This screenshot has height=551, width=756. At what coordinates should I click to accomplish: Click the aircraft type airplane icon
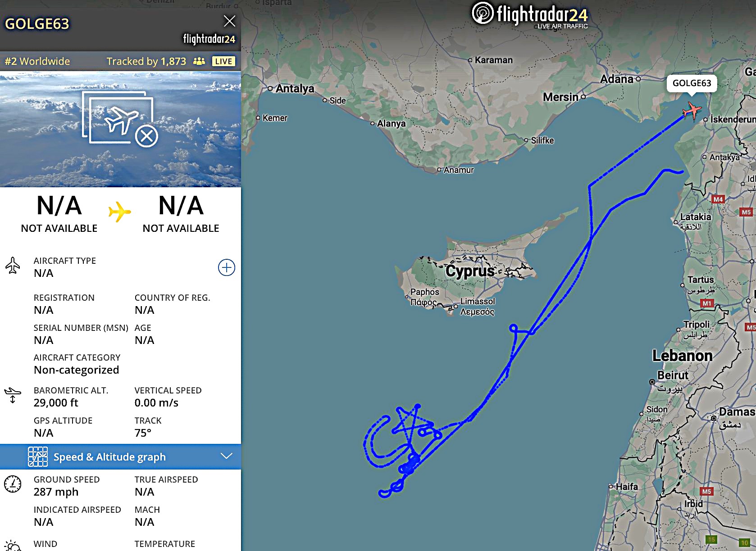[x=13, y=266]
